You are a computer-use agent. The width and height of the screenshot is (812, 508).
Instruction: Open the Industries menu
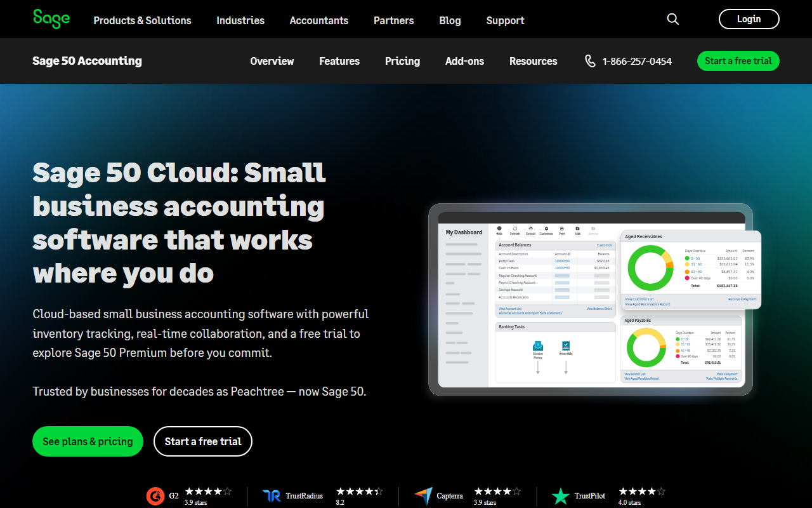pos(240,20)
